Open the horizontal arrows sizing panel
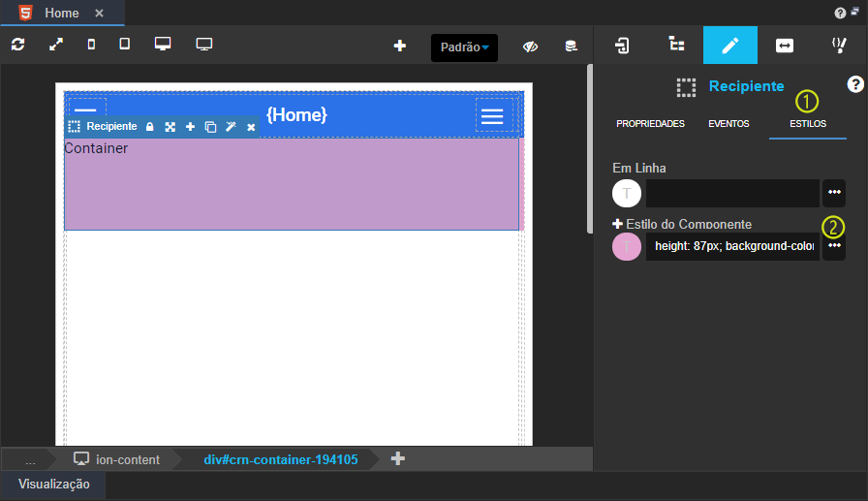 [x=785, y=46]
